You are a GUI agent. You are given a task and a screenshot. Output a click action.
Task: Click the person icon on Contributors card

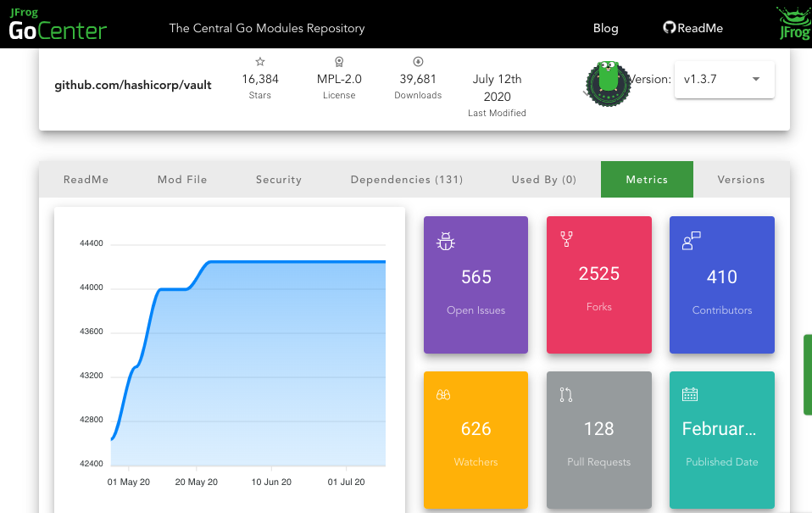[x=692, y=241]
